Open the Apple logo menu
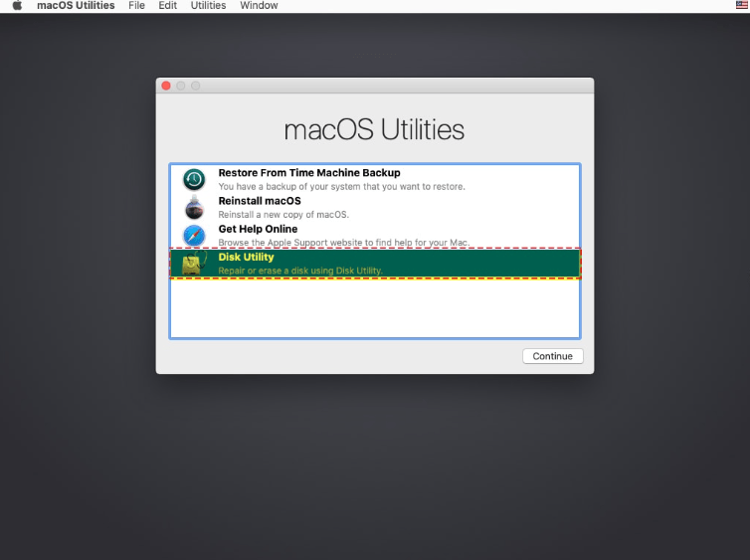Image resolution: width=750 pixels, height=560 pixels. click(x=17, y=6)
